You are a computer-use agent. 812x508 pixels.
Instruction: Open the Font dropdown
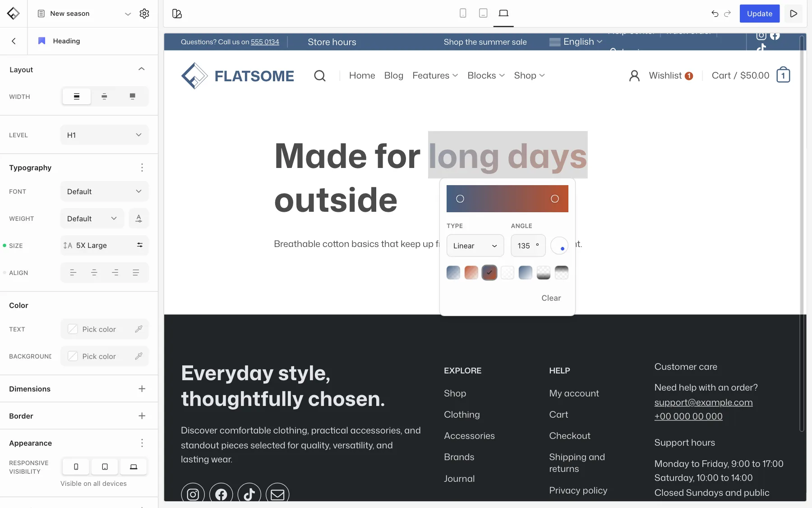(x=104, y=191)
